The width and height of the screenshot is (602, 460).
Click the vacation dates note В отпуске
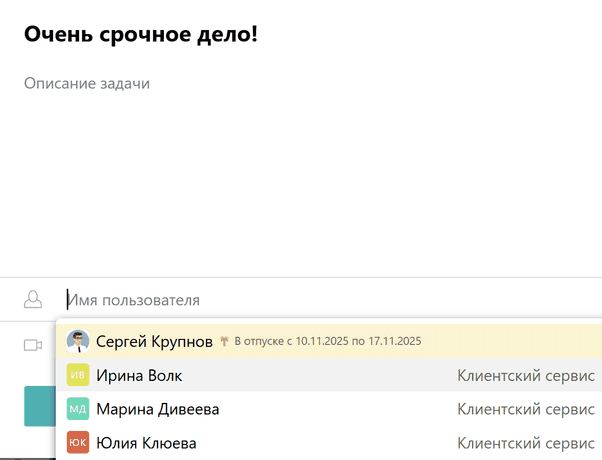328,341
